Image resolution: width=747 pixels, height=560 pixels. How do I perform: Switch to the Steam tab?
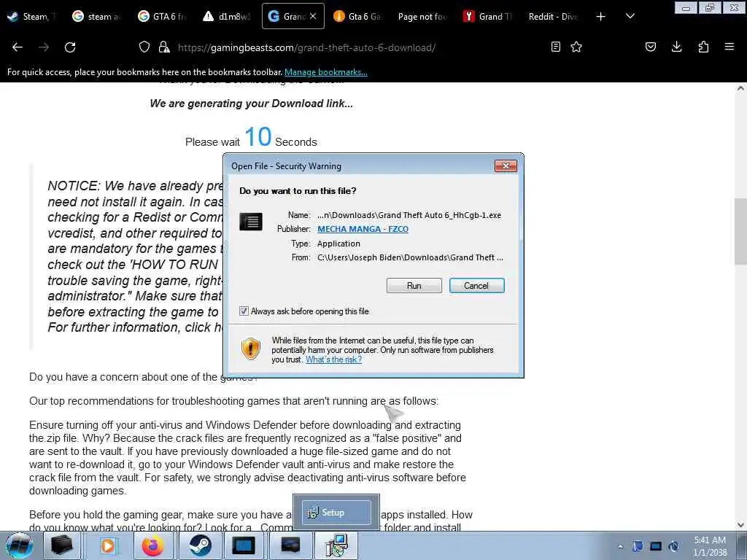[31, 17]
